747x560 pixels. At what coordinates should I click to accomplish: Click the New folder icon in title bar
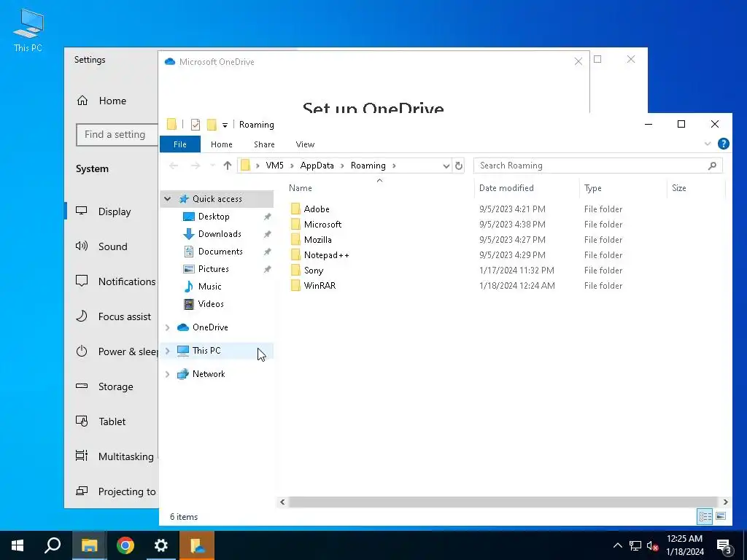(x=212, y=125)
